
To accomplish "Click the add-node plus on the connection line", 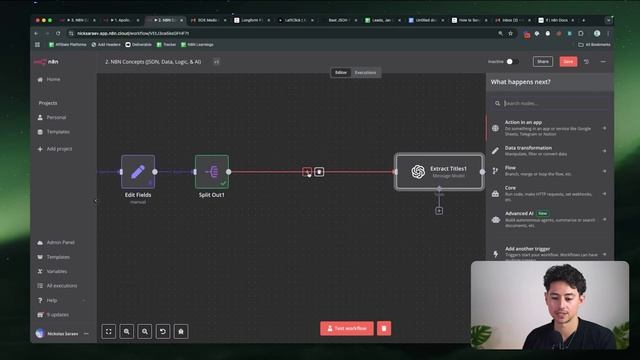I will pos(307,172).
